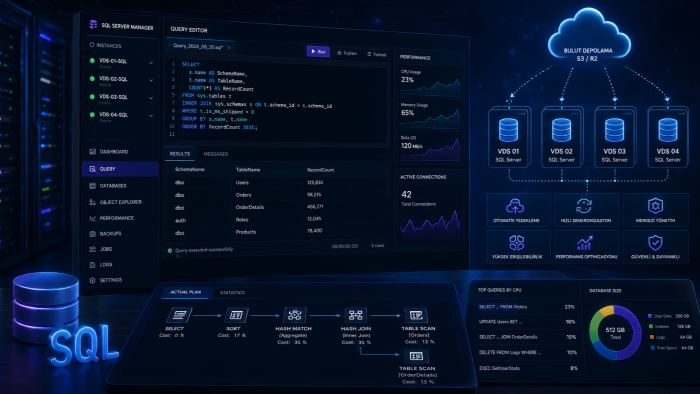Click the SELECT node icon in plan
The width and height of the screenshot is (700, 394).
(179, 315)
